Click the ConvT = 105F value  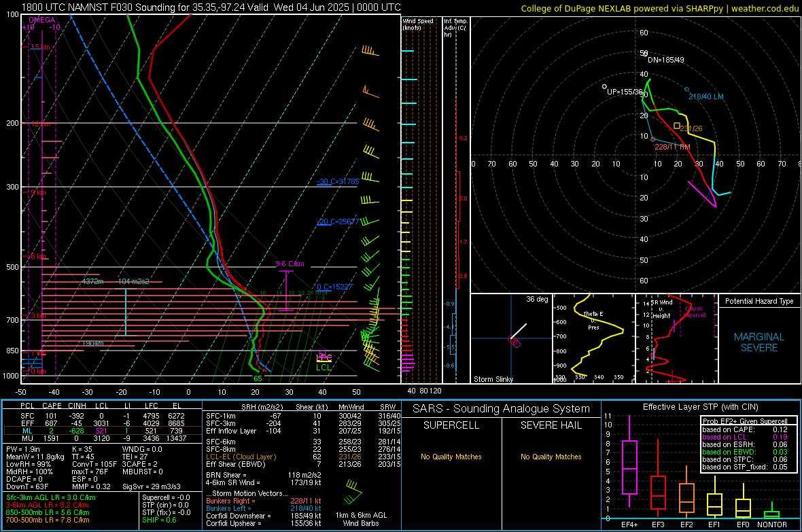coord(94,464)
